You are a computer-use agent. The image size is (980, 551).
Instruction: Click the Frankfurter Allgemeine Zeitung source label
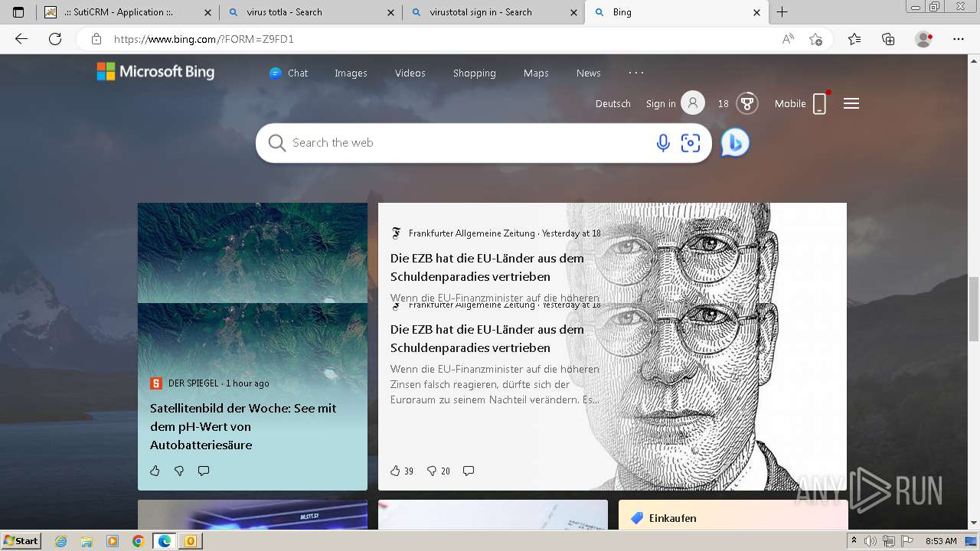coord(472,233)
